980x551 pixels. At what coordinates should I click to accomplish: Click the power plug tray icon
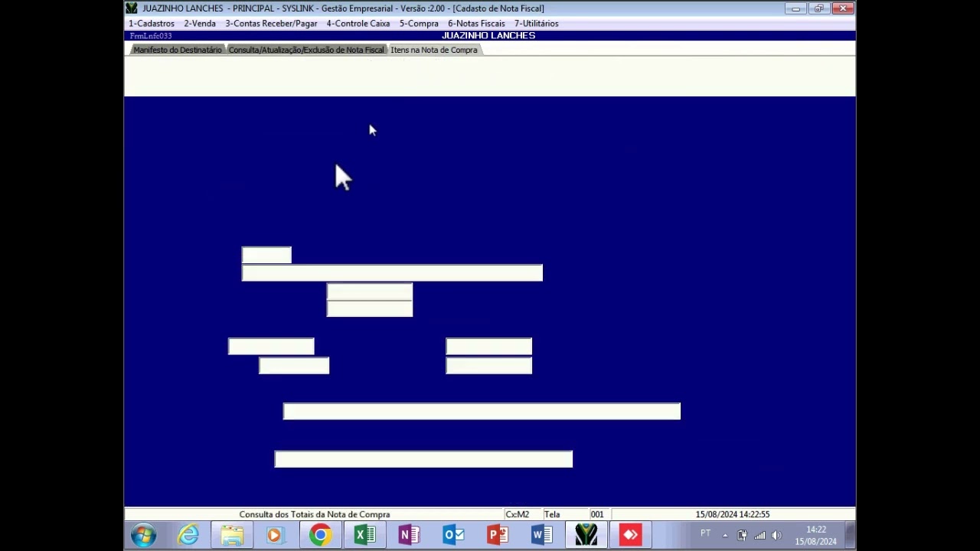pyautogui.click(x=742, y=535)
